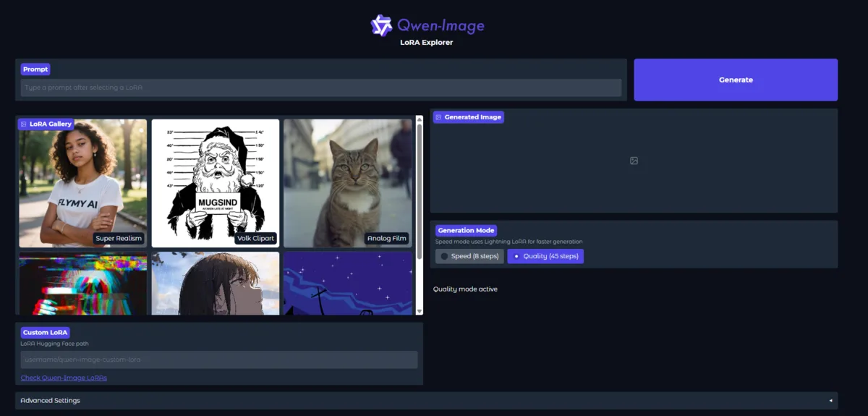Pick the purple night sky LoRA thumbnail
The height and width of the screenshot is (416, 868).
[348, 284]
